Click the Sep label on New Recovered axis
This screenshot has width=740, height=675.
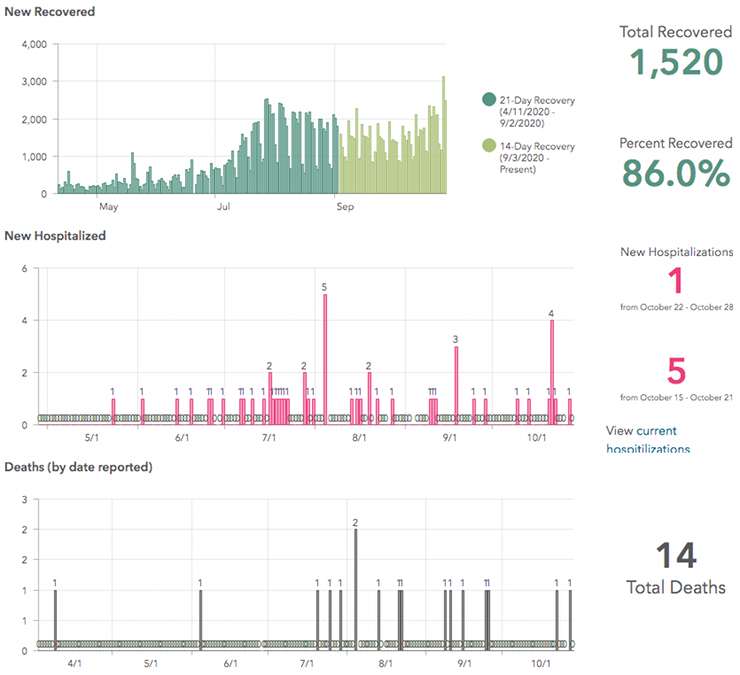point(344,207)
